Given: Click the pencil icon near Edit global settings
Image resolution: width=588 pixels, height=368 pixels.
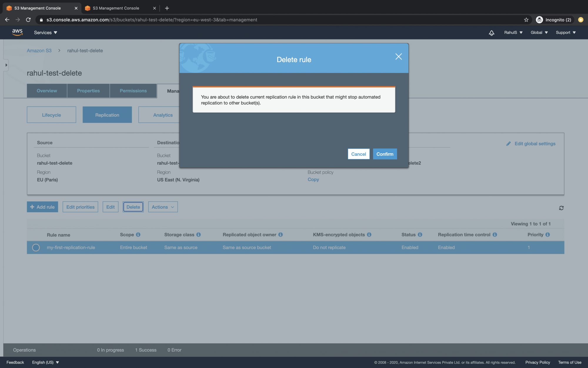Looking at the screenshot, I should pyautogui.click(x=509, y=144).
